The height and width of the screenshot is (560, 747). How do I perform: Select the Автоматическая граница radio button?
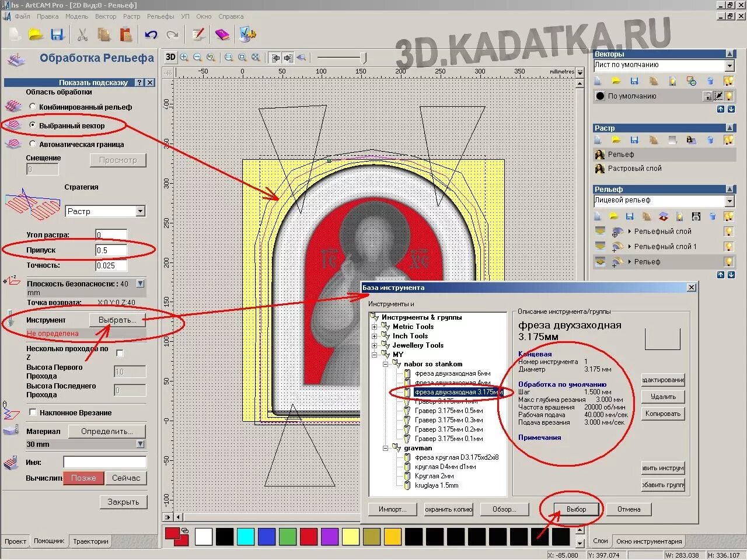33,144
